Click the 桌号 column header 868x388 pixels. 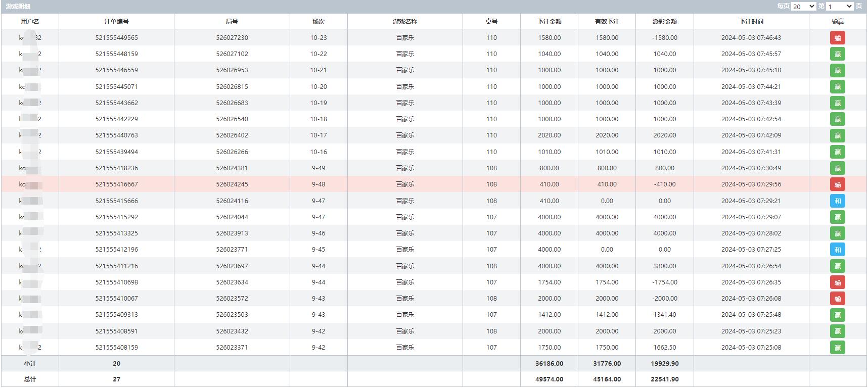[x=491, y=22]
